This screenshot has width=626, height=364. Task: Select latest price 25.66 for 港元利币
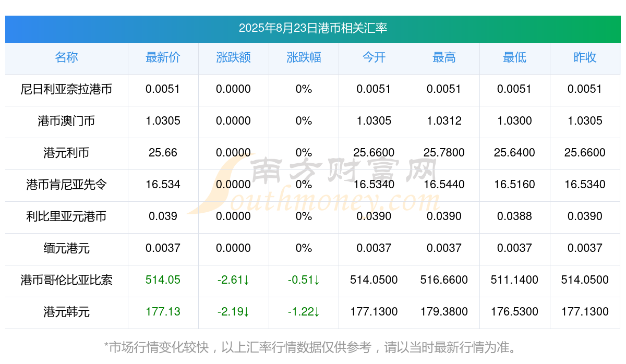pos(163,153)
